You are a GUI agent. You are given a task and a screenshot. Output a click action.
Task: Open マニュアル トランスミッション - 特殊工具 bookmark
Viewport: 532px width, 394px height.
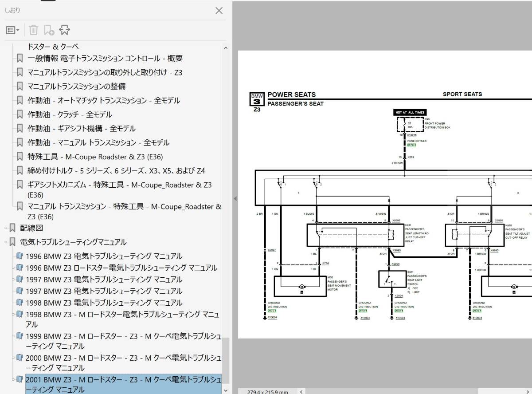point(124,212)
